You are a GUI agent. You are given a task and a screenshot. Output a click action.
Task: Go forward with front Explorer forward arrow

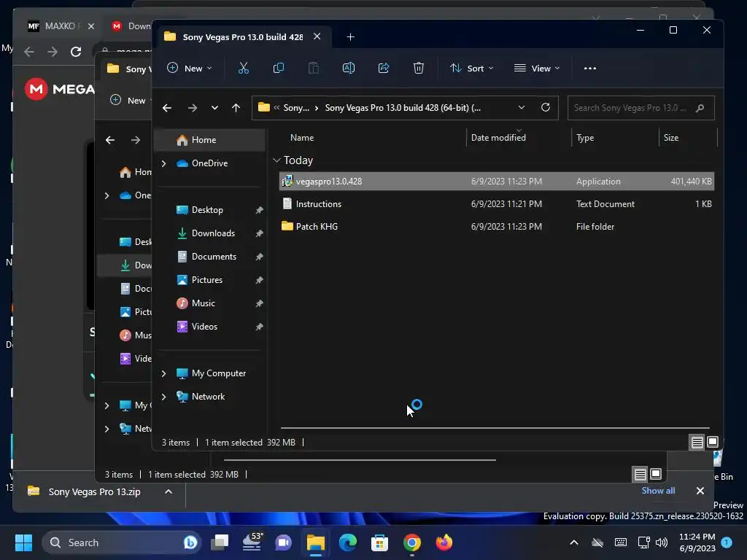[x=193, y=108]
